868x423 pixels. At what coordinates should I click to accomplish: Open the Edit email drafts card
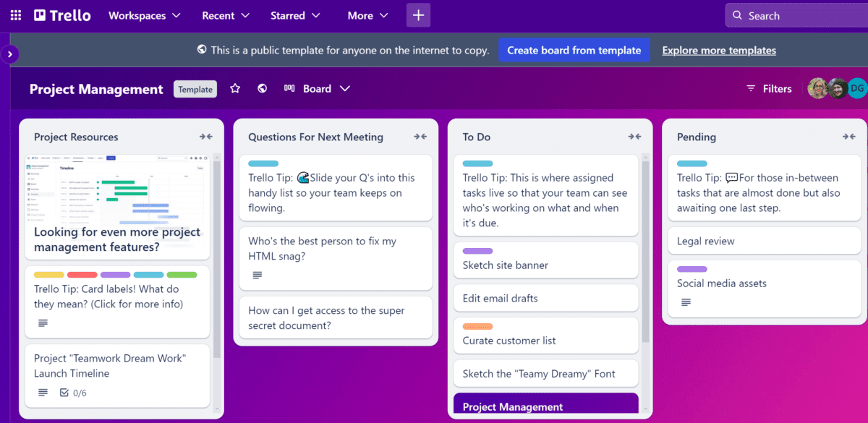pos(546,298)
